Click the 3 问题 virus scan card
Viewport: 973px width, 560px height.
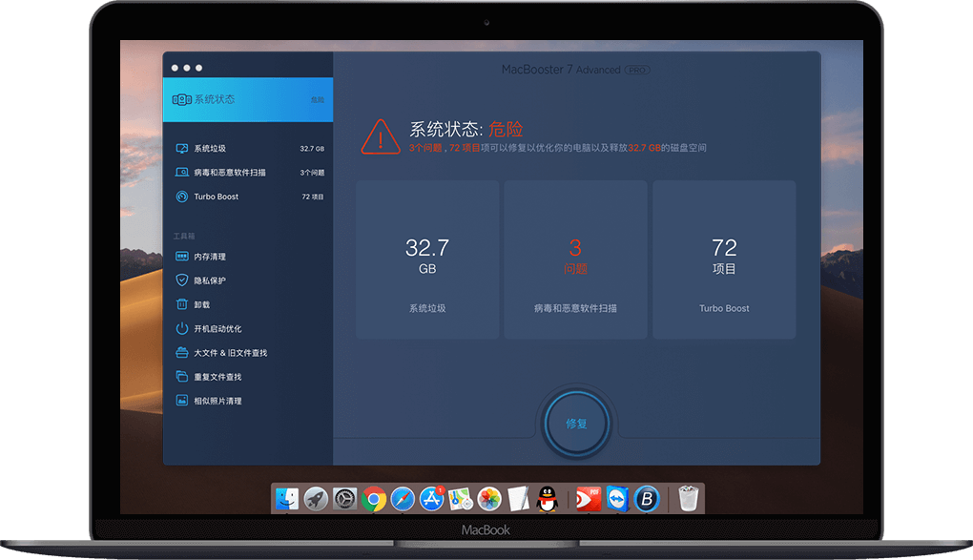pyautogui.click(x=575, y=259)
